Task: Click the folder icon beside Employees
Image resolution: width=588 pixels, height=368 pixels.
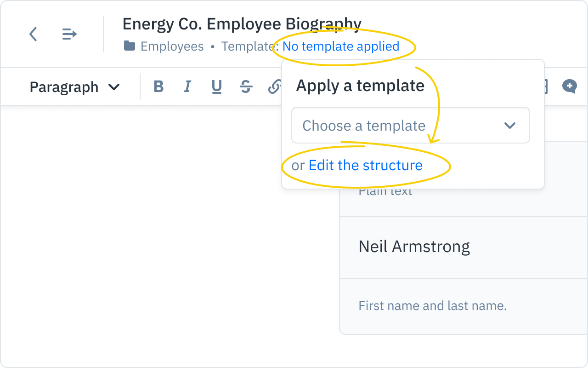Action: click(130, 46)
